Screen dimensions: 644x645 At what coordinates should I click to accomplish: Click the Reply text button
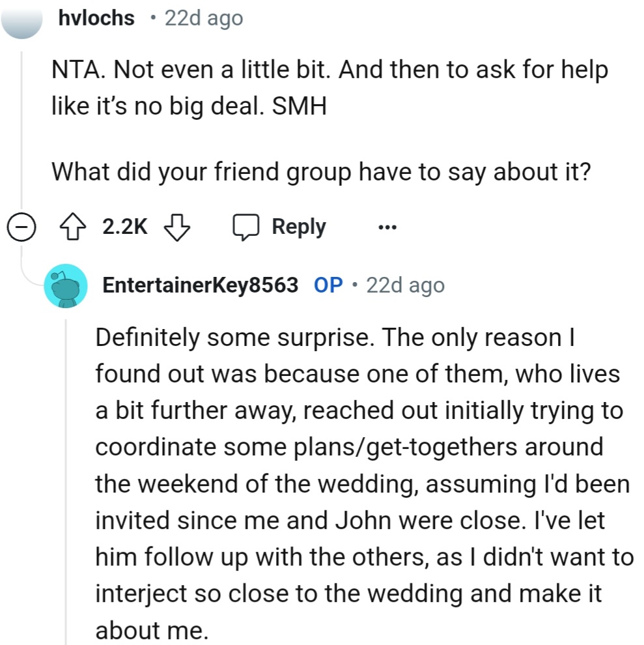[297, 226]
